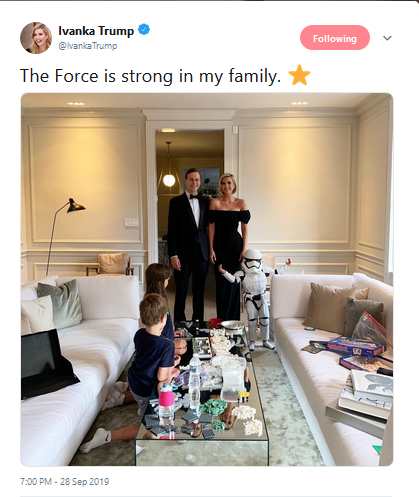Open the 7:00 PM - 28 Sep 2019 timestamp

[x=65, y=481]
